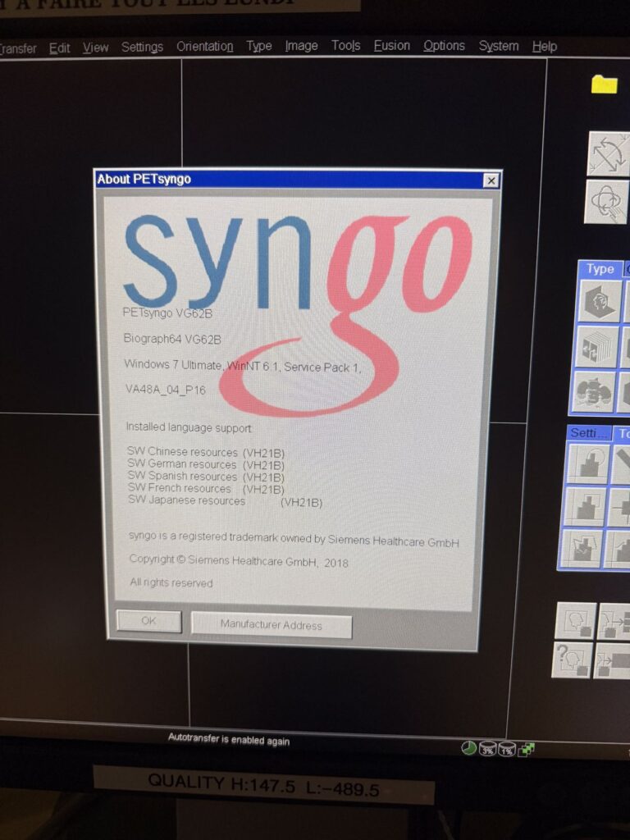Open the View menu
The width and height of the screenshot is (630, 840).
click(95, 48)
